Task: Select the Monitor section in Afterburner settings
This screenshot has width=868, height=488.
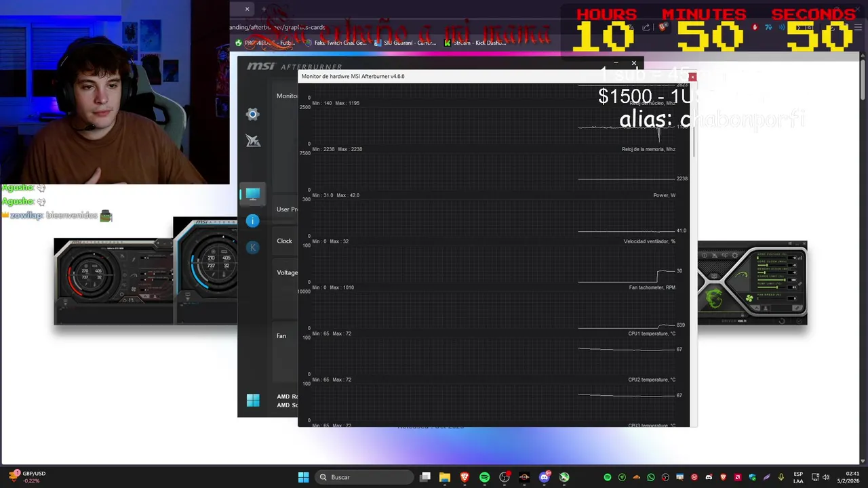Action: [287, 96]
